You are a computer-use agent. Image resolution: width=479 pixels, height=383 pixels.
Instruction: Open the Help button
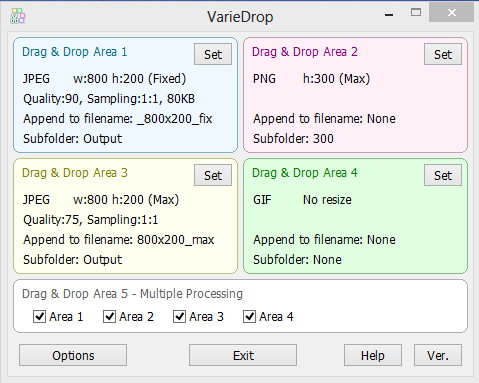[x=373, y=355]
